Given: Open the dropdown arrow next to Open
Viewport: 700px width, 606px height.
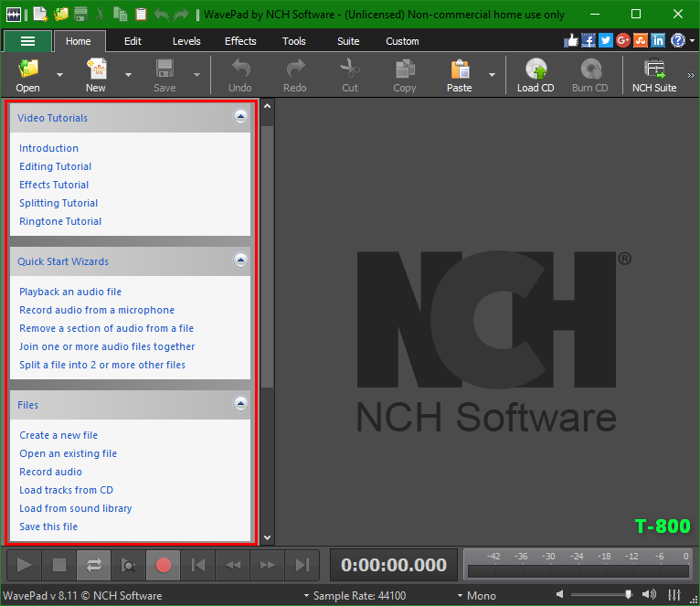Looking at the screenshot, I should 59,75.
